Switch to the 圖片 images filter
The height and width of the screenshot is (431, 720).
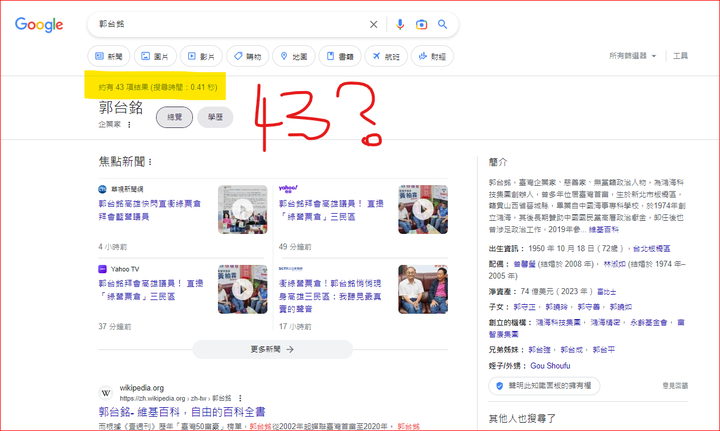coord(155,56)
